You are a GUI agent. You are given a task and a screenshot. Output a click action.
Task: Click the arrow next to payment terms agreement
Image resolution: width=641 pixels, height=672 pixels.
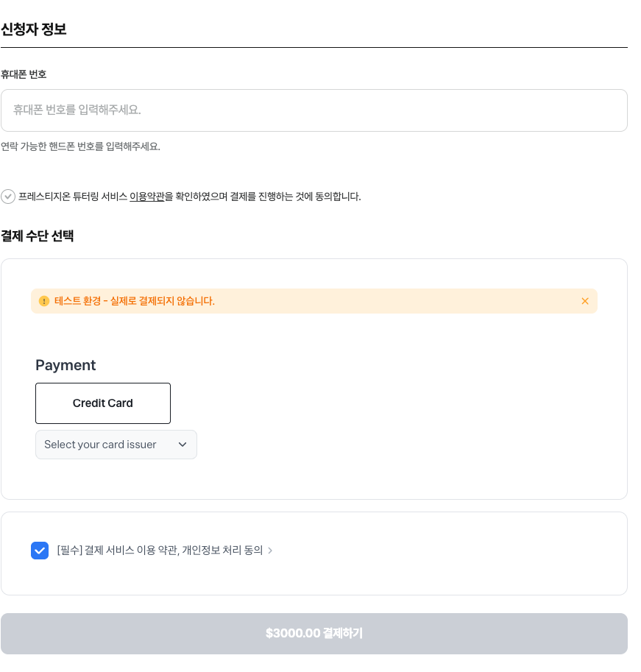click(270, 551)
